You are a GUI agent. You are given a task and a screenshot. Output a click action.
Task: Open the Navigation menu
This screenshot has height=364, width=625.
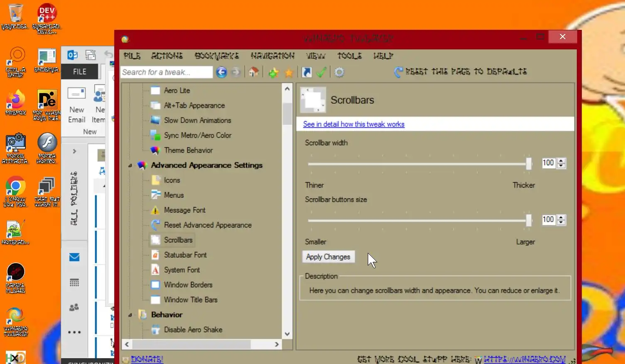(273, 56)
